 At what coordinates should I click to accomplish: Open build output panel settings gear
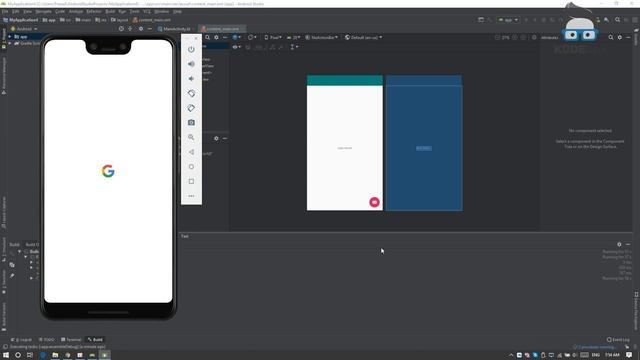tap(619, 244)
